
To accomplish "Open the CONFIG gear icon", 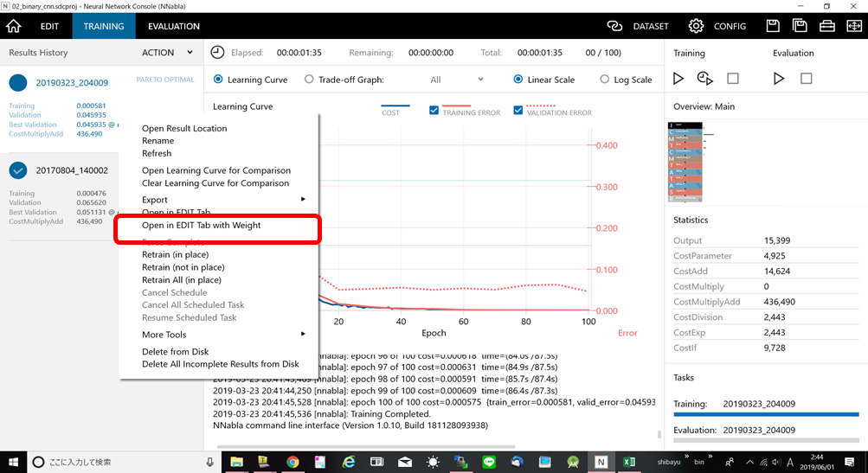I will 696,26.
